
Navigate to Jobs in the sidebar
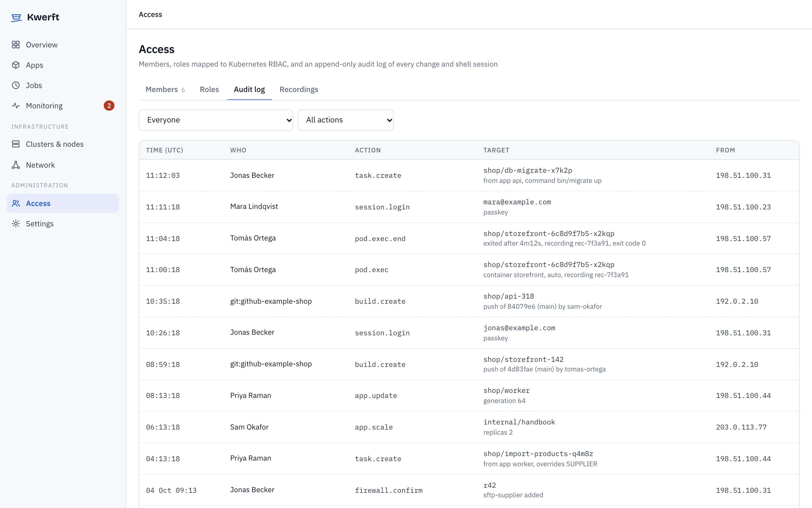(x=63, y=85)
